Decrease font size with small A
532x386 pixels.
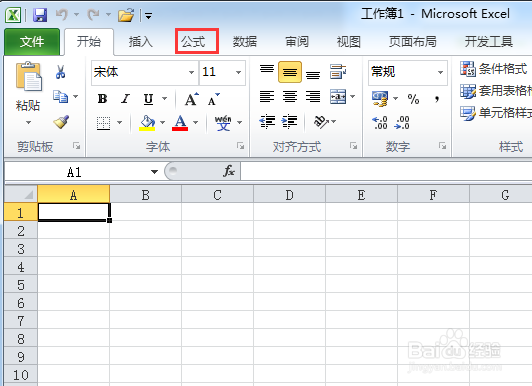click(x=214, y=99)
